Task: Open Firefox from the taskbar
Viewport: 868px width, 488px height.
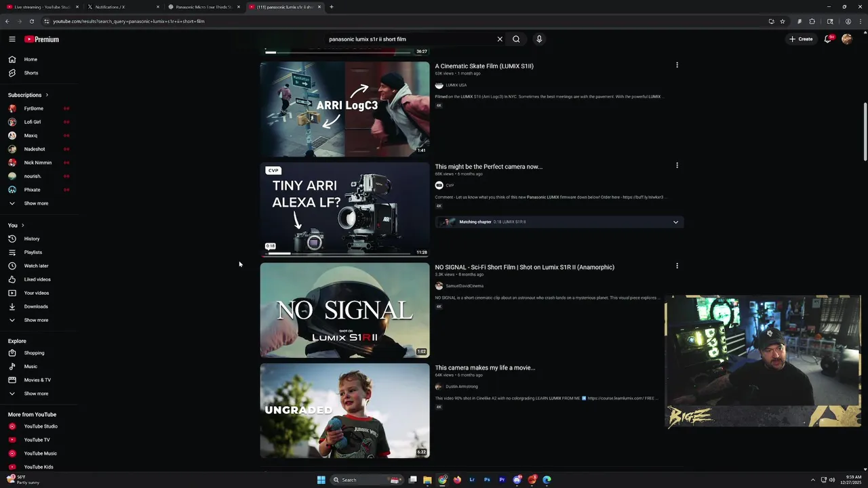Action: tap(457, 480)
